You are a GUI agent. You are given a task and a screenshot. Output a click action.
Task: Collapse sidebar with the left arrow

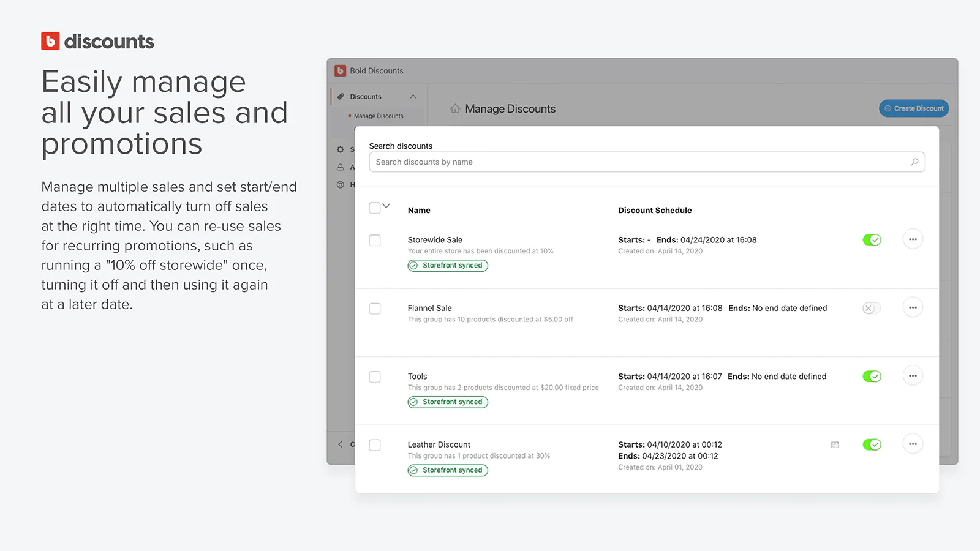tap(341, 444)
